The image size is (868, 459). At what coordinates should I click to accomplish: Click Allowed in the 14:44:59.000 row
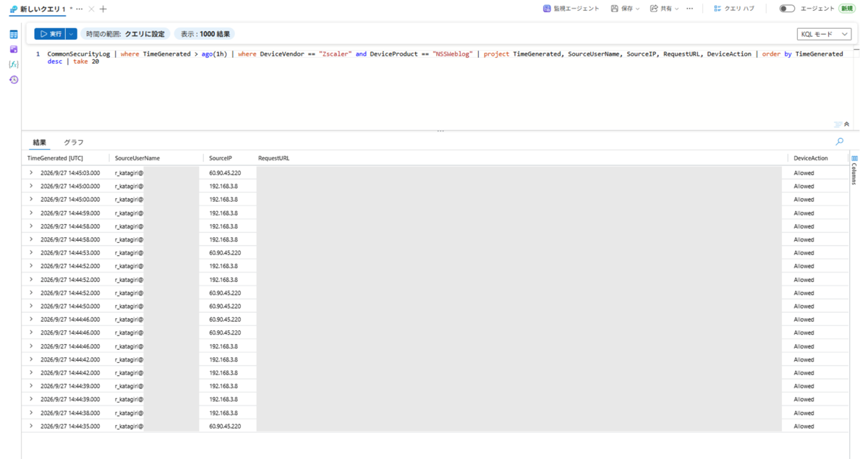(x=804, y=213)
